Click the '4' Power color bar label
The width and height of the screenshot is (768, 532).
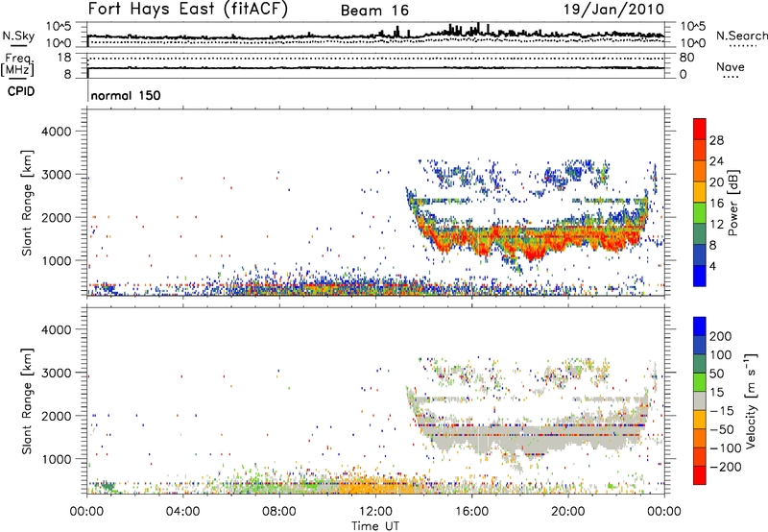(x=712, y=267)
